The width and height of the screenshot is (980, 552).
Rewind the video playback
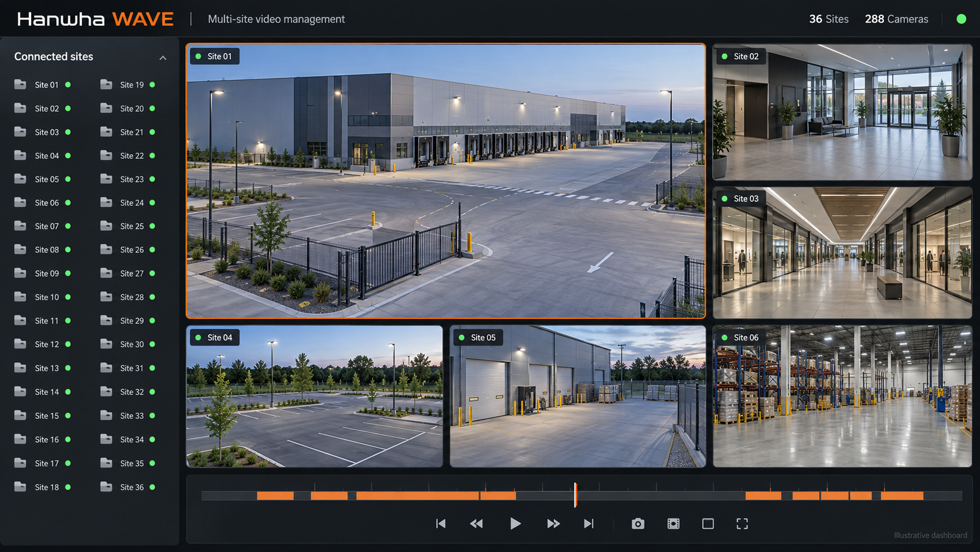tap(477, 523)
